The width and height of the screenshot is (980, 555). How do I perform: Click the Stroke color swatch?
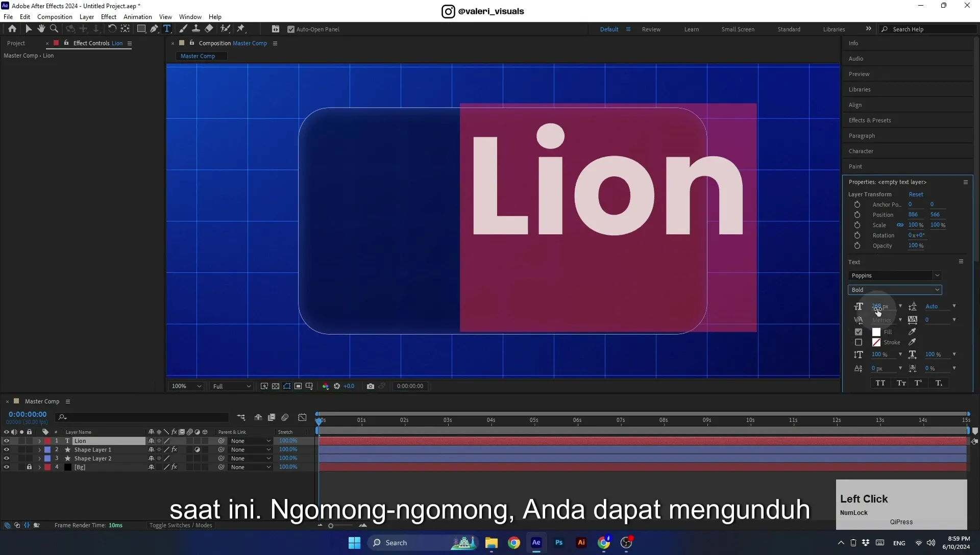coord(876,342)
